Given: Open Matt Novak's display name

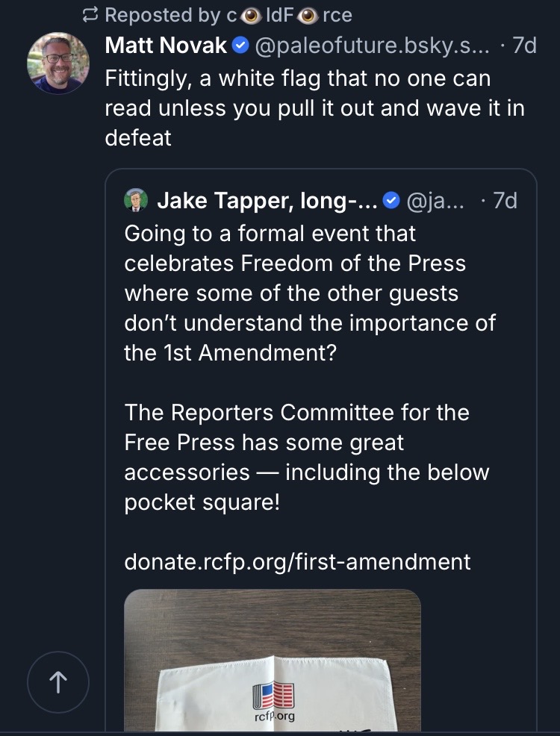Looking at the screenshot, I should tap(166, 45).
